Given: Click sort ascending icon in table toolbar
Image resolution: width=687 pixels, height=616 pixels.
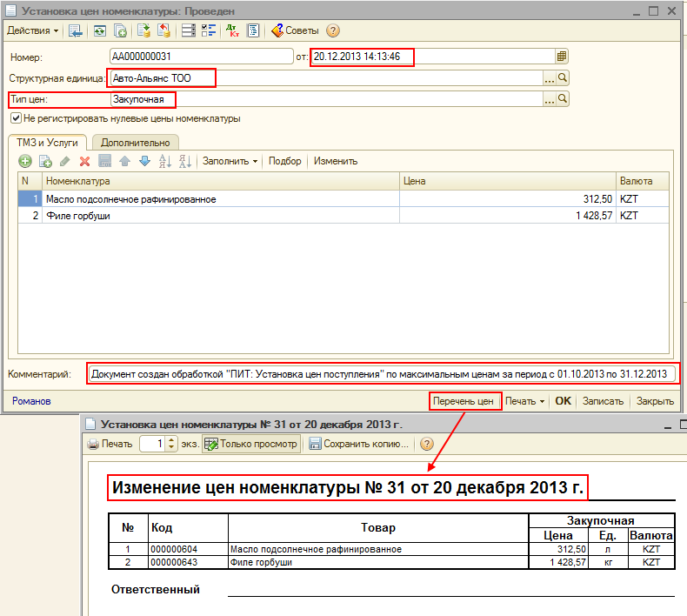Looking at the screenshot, I should tap(164, 161).
